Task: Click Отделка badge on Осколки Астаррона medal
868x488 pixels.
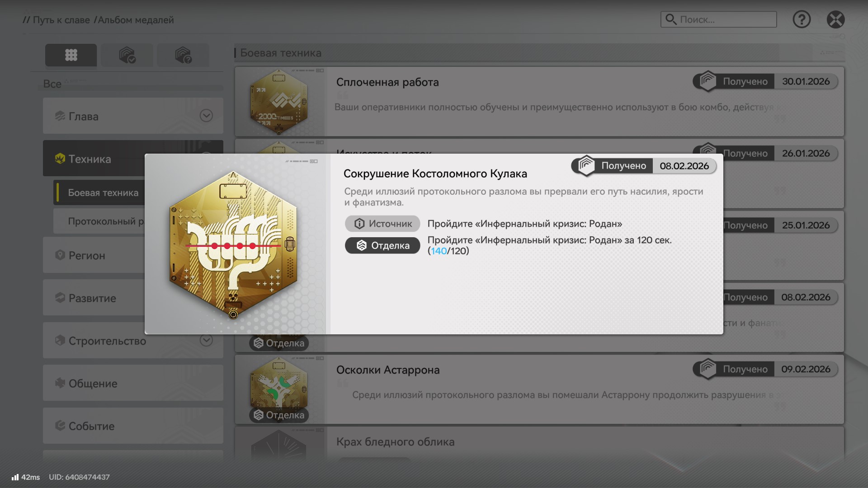Action: click(279, 415)
